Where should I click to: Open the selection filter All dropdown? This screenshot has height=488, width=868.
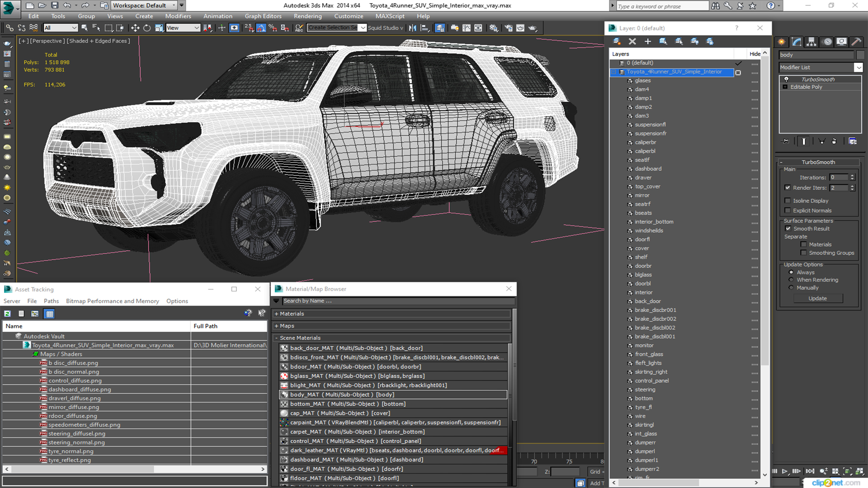(61, 28)
